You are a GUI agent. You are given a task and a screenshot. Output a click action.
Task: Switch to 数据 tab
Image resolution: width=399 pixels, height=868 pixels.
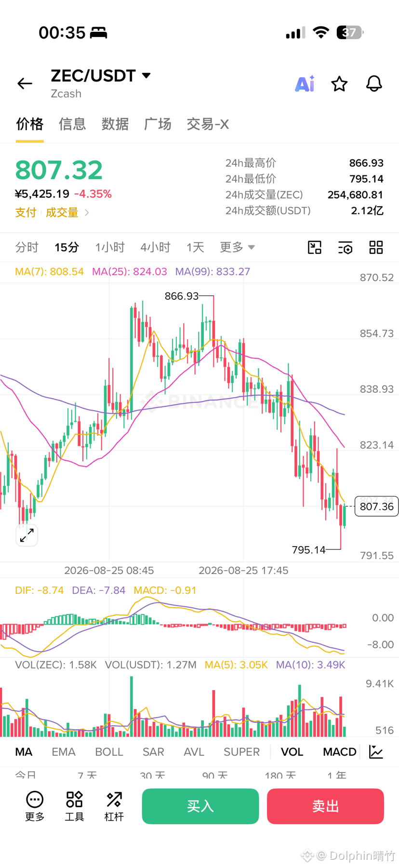point(115,124)
